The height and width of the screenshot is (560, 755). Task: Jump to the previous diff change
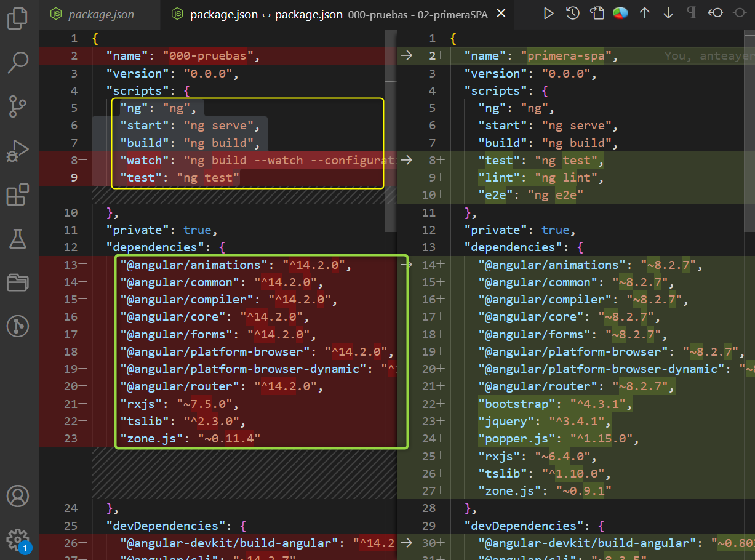pyautogui.click(x=645, y=12)
